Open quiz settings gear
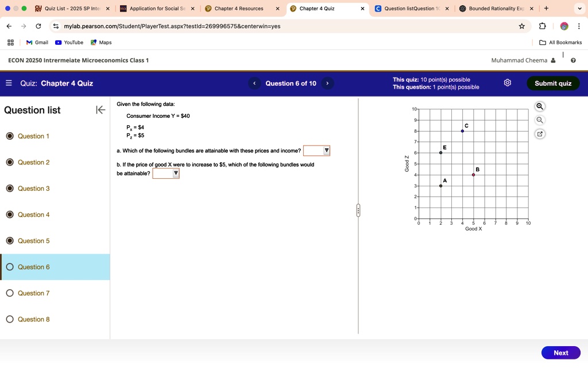The height and width of the screenshot is (368, 588). [x=508, y=83]
